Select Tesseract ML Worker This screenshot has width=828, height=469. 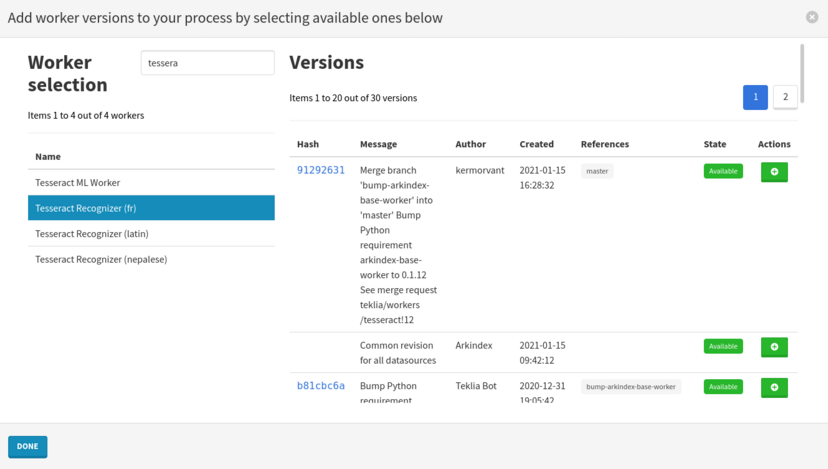(78, 183)
